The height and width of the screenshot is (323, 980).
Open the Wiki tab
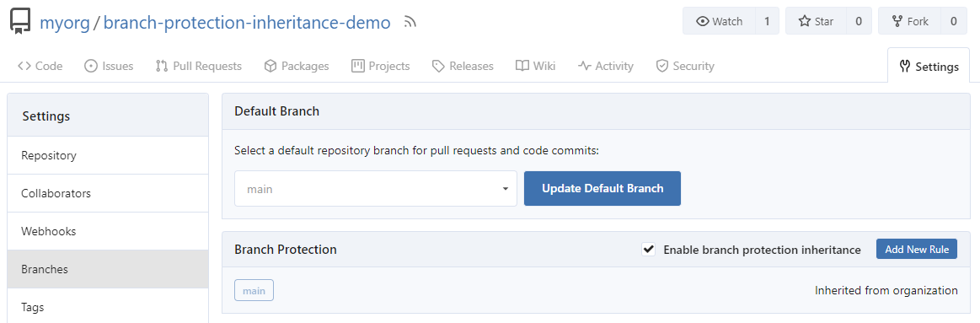point(535,66)
